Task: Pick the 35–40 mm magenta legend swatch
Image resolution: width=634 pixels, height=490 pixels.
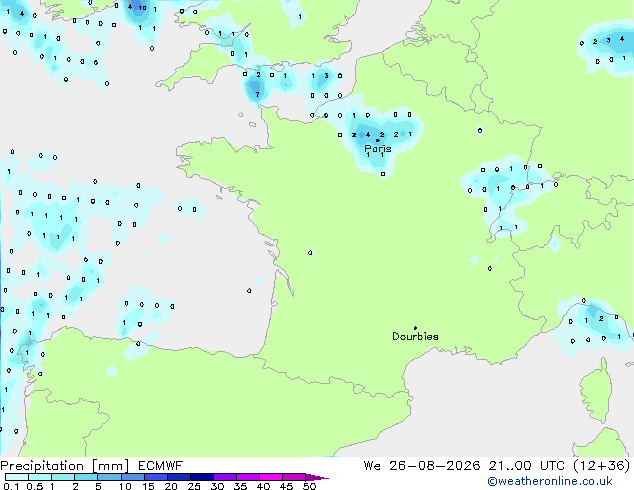Action: point(247,477)
